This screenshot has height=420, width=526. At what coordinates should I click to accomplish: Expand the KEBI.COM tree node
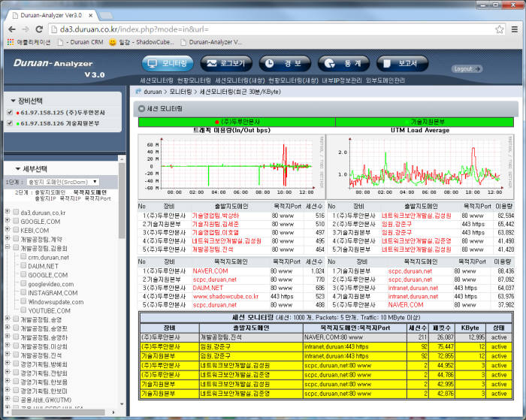coord(7,231)
